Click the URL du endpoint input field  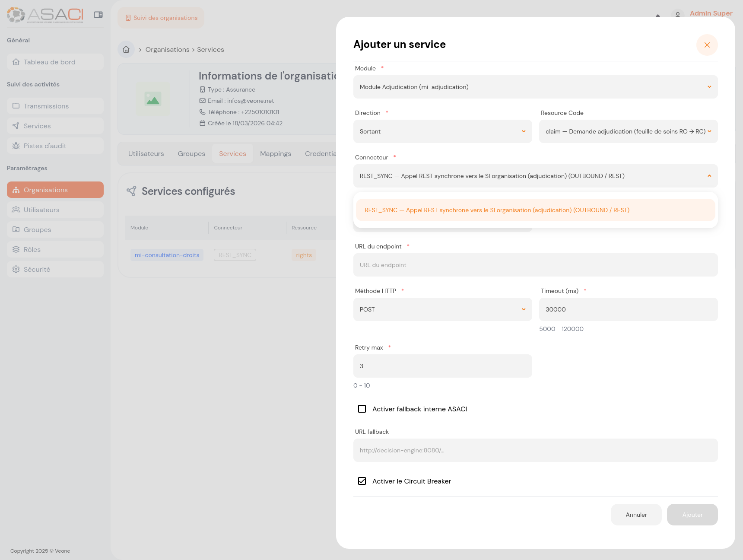click(535, 265)
